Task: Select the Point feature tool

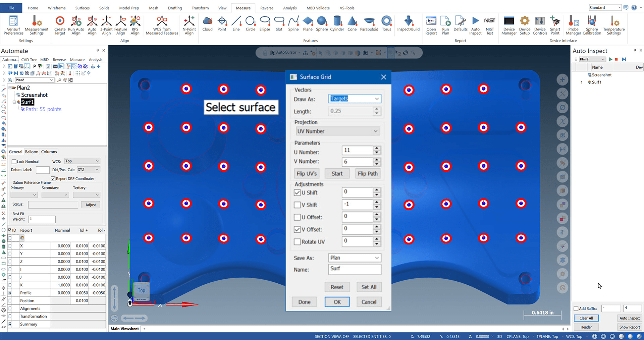Action: 222,23
